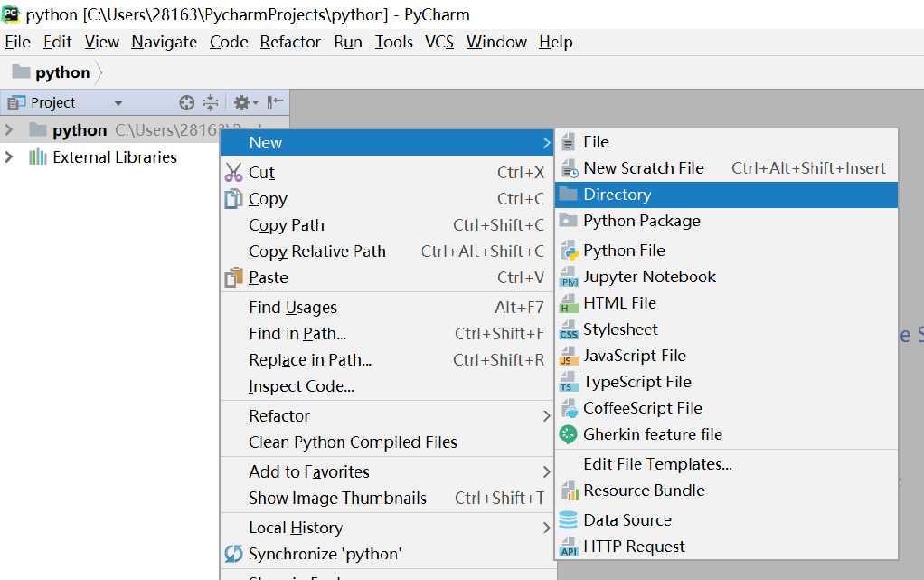Click the Ctrl+Alt+Shift+Insert shortcut text
The image size is (924, 580).
coord(808,168)
